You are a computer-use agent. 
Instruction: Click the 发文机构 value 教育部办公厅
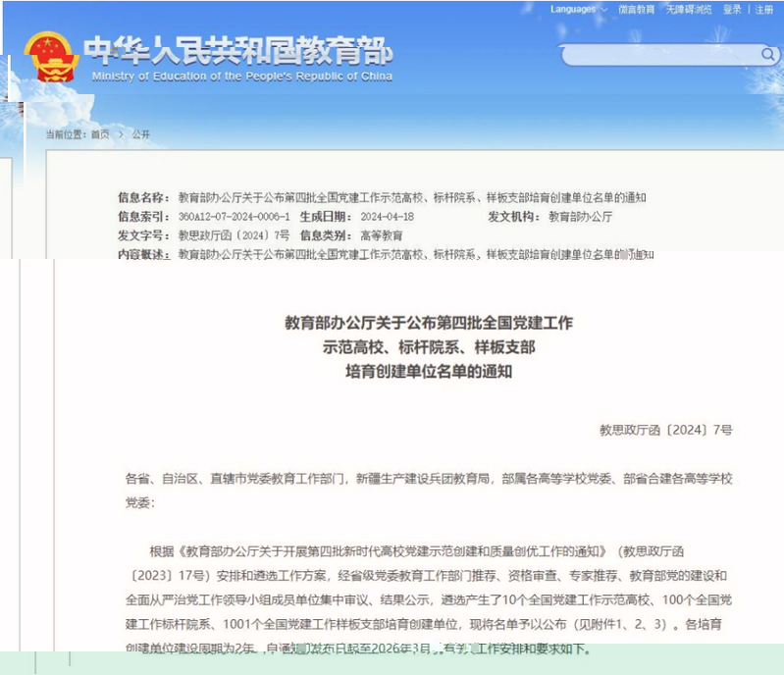pyautogui.click(x=581, y=217)
